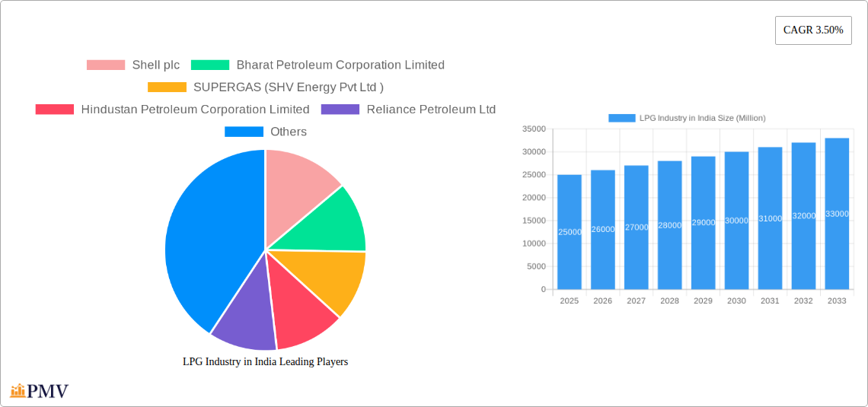Click the x-axis label 2031

[770, 300]
